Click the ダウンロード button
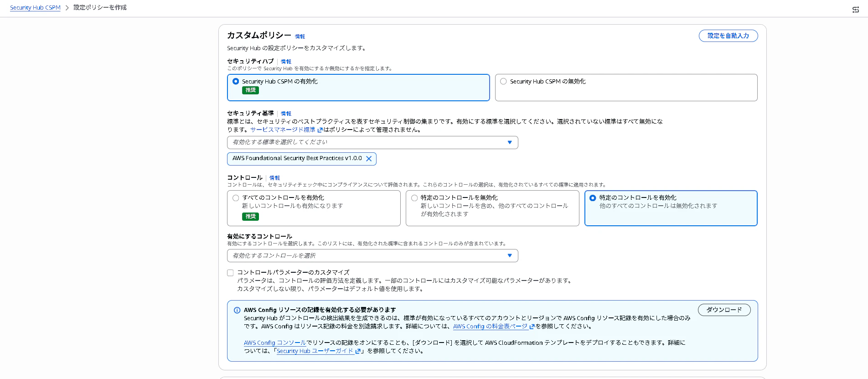The height and width of the screenshot is (379, 868). click(724, 310)
